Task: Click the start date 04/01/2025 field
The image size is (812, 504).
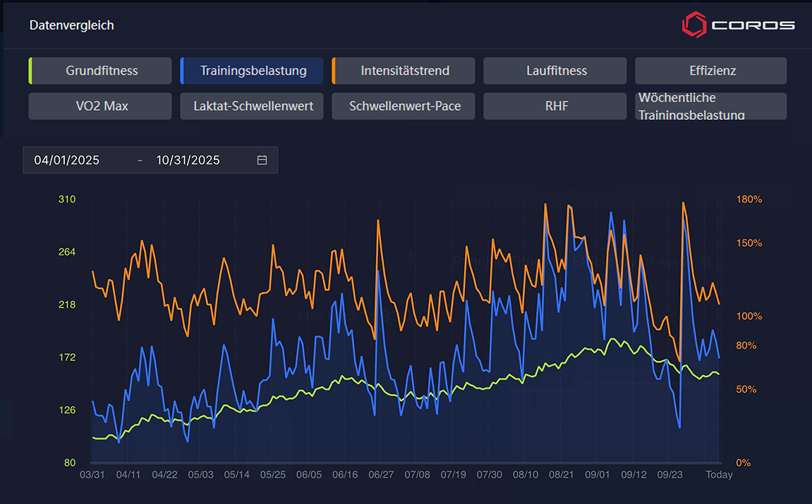Action: pos(67,160)
